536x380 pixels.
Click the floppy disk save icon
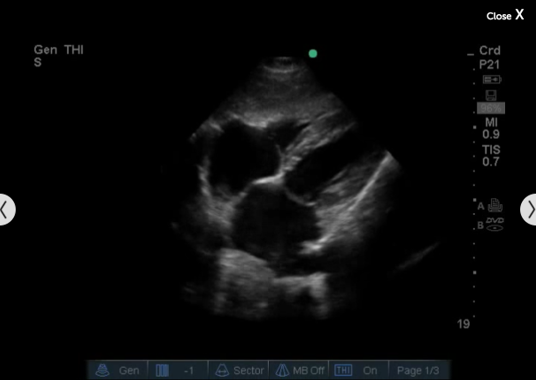tap(491, 95)
